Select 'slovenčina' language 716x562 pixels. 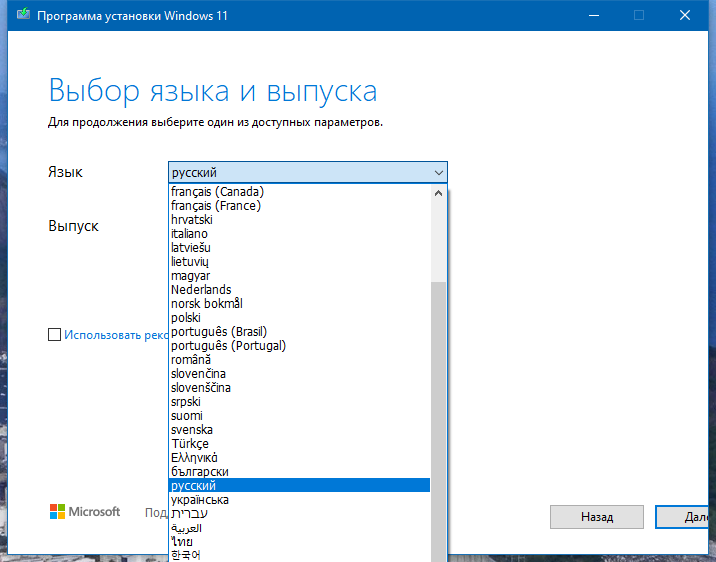click(x=299, y=373)
